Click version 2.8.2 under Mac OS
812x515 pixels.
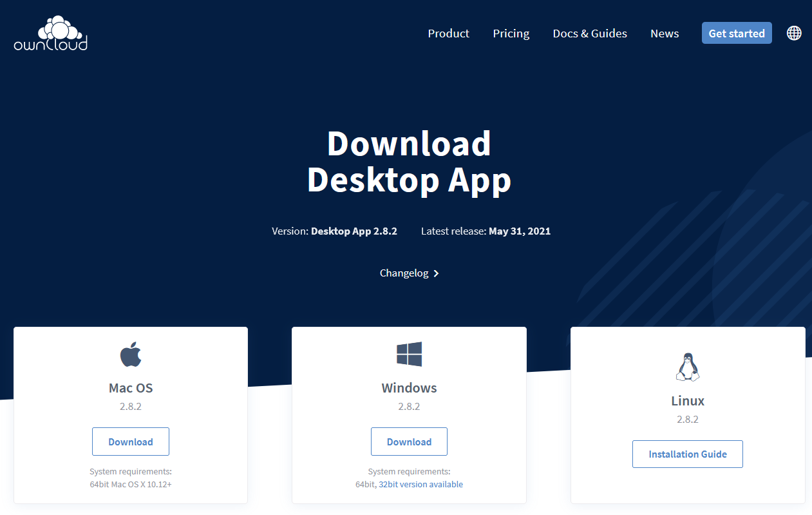point(131,407)
